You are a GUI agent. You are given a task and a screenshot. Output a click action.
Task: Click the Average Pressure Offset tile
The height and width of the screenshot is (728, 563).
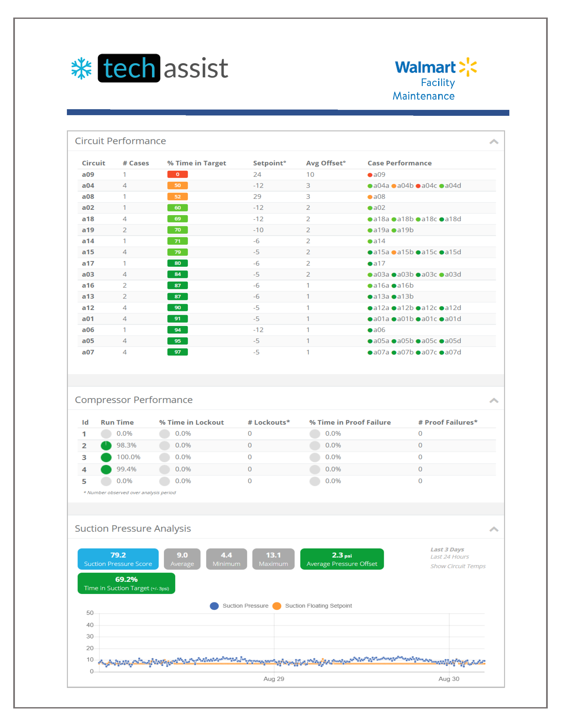pyautogui.click(x=342, y=559)
